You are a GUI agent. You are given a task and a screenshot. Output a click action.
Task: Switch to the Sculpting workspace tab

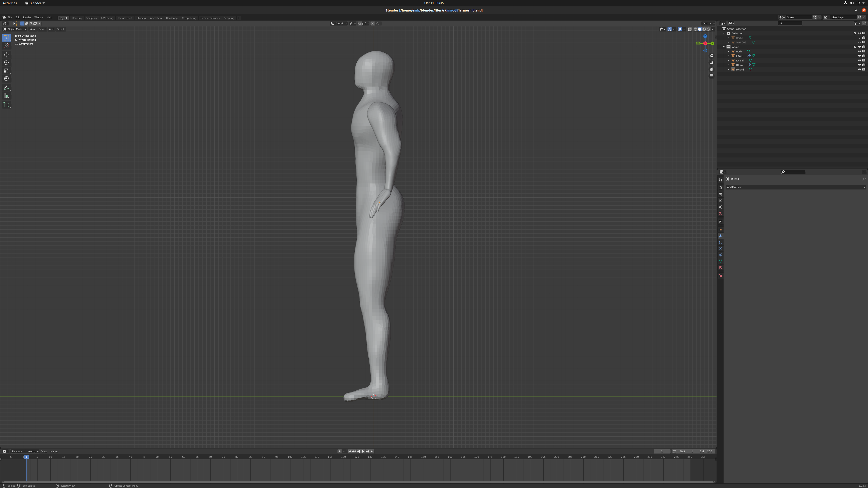click(91, 18)
